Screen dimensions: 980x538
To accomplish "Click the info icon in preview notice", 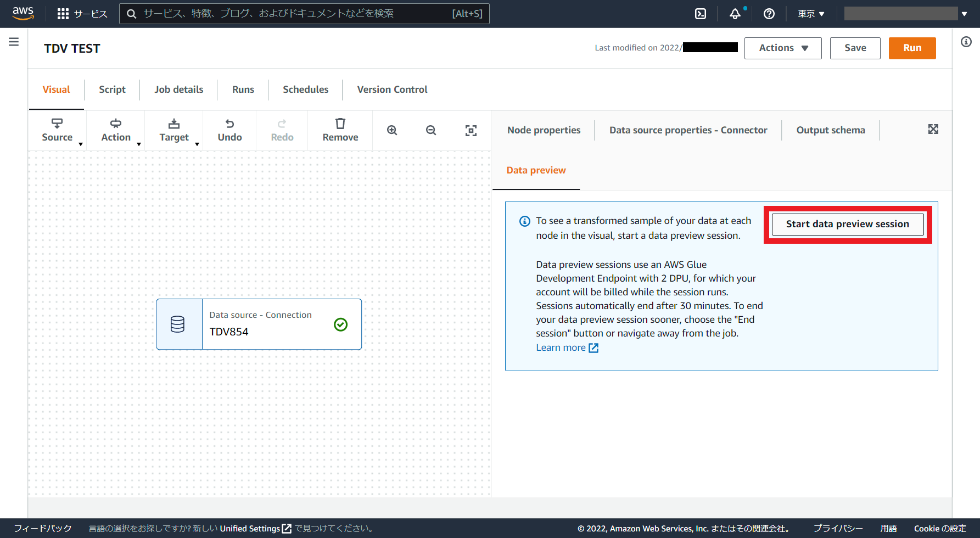I will click(x=525, y=221).
